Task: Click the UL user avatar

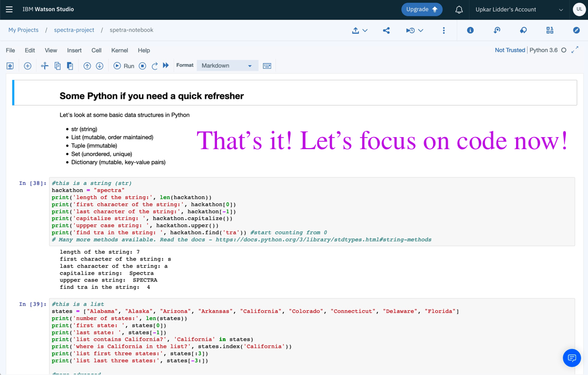Action: click(x=580, y=9)
